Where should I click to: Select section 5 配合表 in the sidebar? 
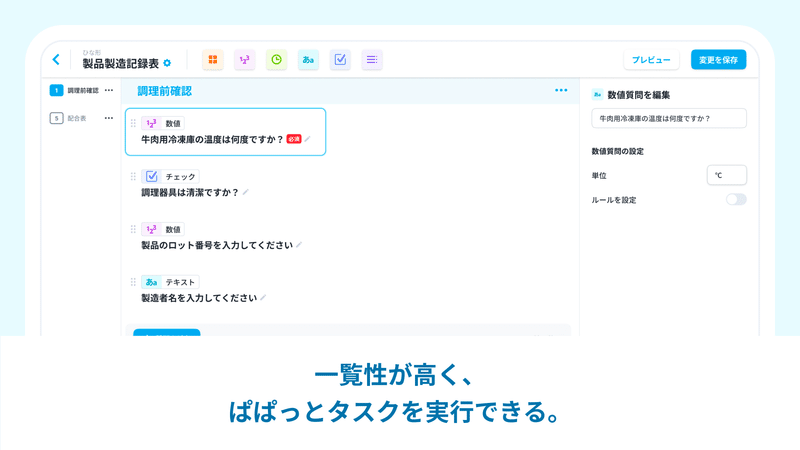(x=68, y=118)
